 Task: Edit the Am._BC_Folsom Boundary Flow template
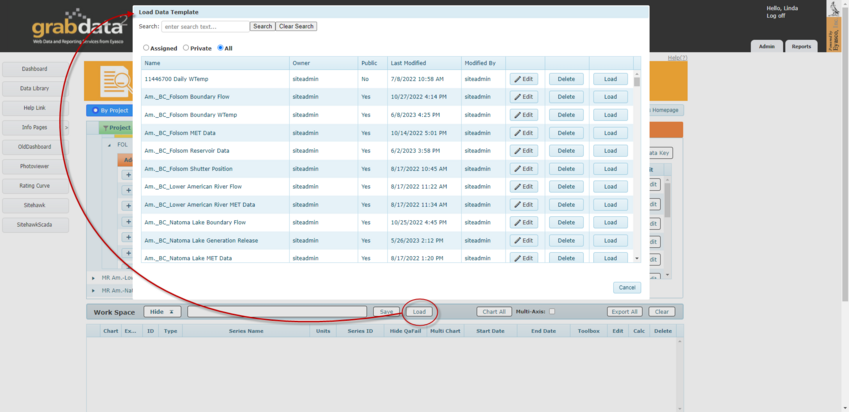(x=524, y=97)
